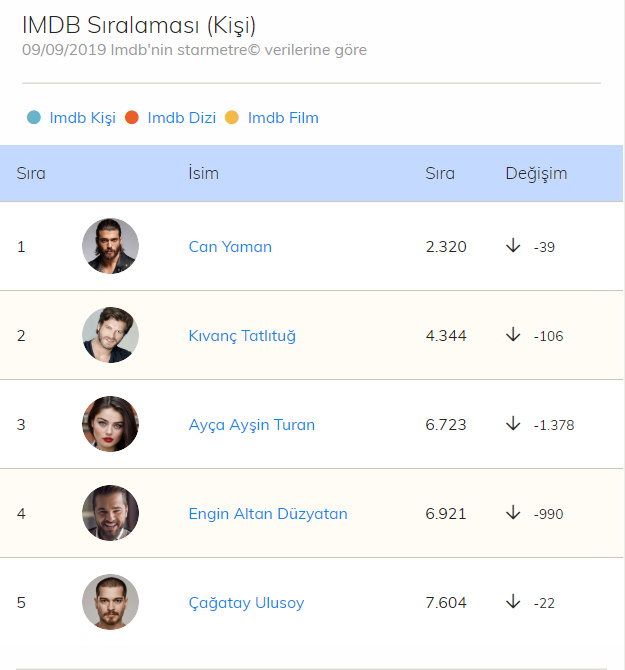This screenshot has width=625, height=670.
Task: Click the down arrow beside -22
Action: 513,602
